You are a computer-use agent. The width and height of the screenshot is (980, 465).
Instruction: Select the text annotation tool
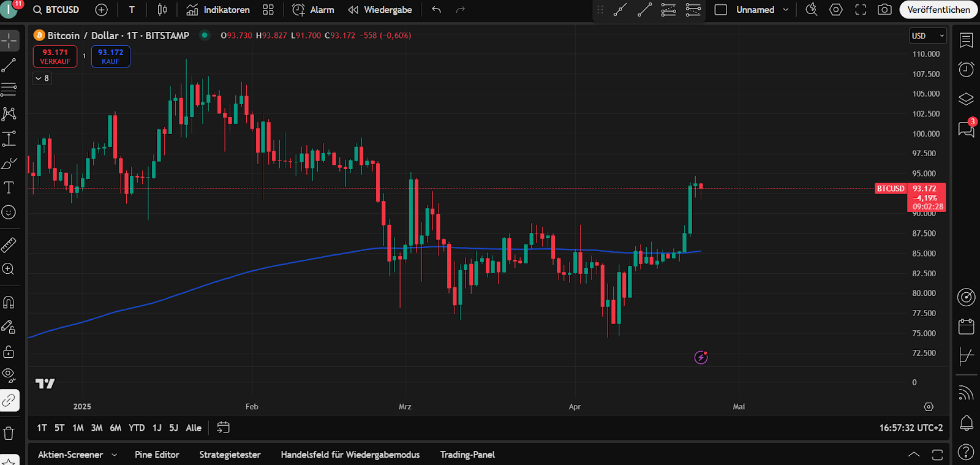tap(9, 187)
